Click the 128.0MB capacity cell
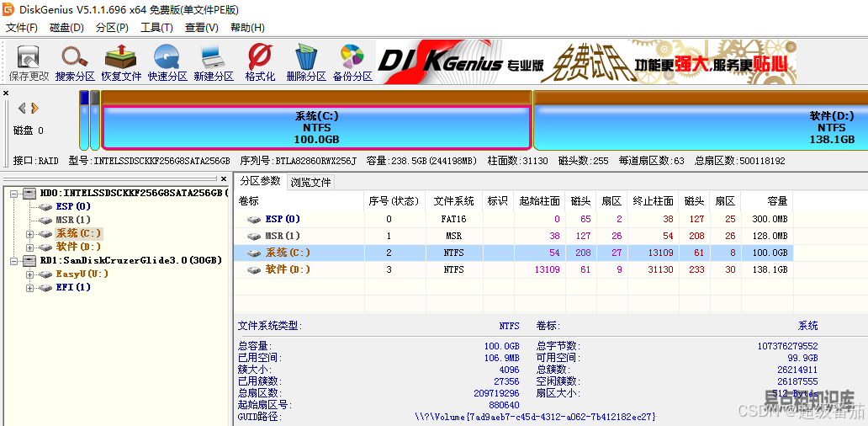The width and height of the screenshot is (868, 426). 767,236
